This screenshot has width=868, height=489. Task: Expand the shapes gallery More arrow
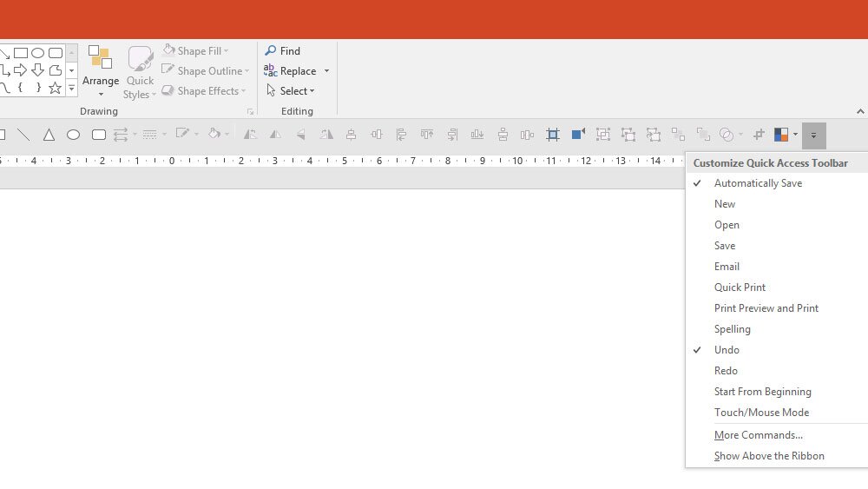click(x=72, y=88)
